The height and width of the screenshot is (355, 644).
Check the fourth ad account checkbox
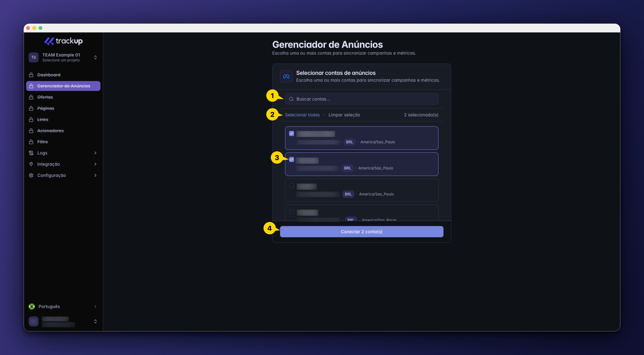[x=291, y=212]
